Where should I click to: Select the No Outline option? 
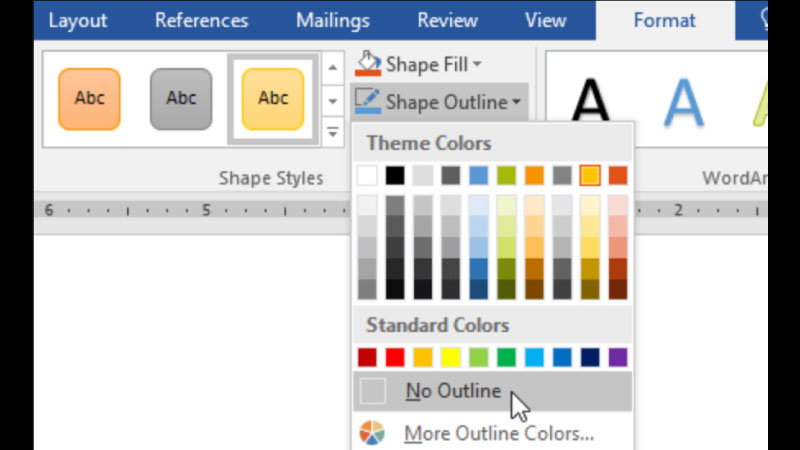click(452, 392)
